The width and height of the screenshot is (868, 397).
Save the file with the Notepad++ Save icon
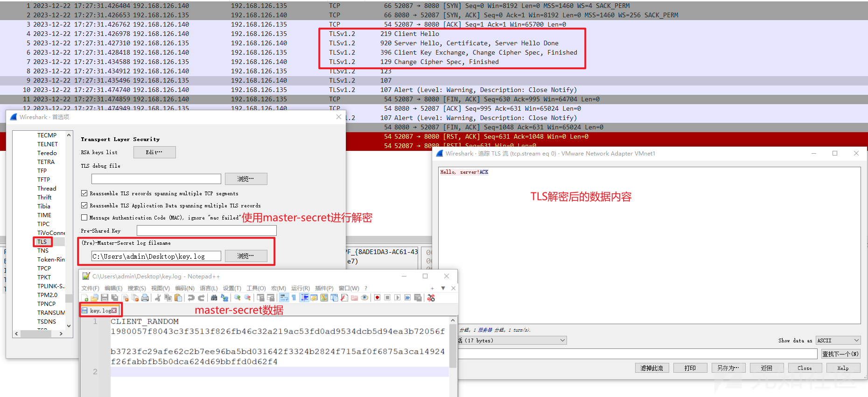point(105,298)
